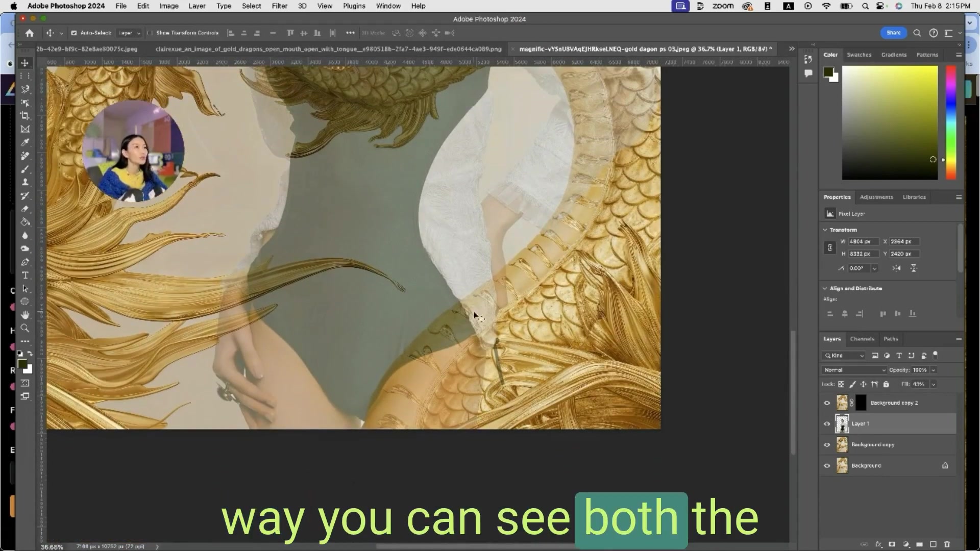Switch to the Channels tab
This screenshot has height=551, width=980.
coord(862,339)
